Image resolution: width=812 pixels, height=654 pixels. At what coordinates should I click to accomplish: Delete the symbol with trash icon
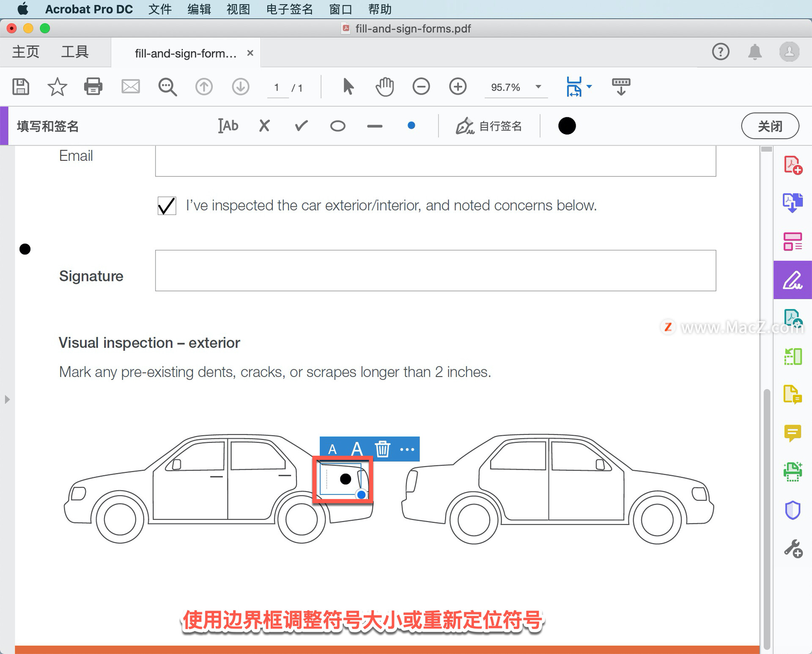[x=382, y=449]
